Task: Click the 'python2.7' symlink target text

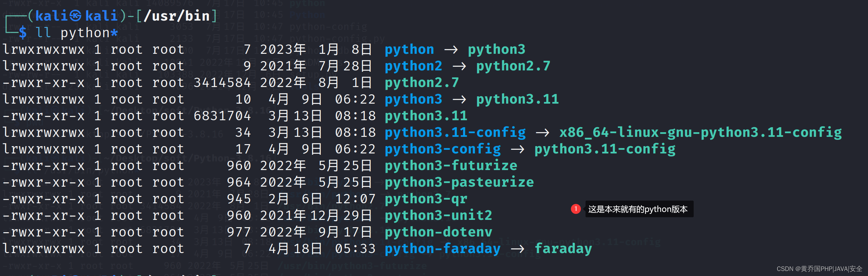Action: [513, 66]
